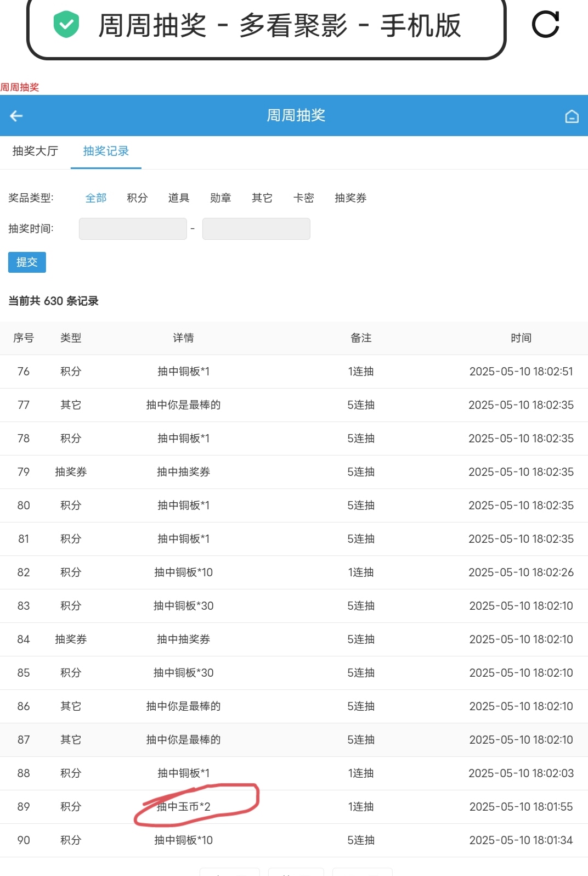Go back using the left arrow icon
Viewport: 588px width, 876px height.
[16, 116]
